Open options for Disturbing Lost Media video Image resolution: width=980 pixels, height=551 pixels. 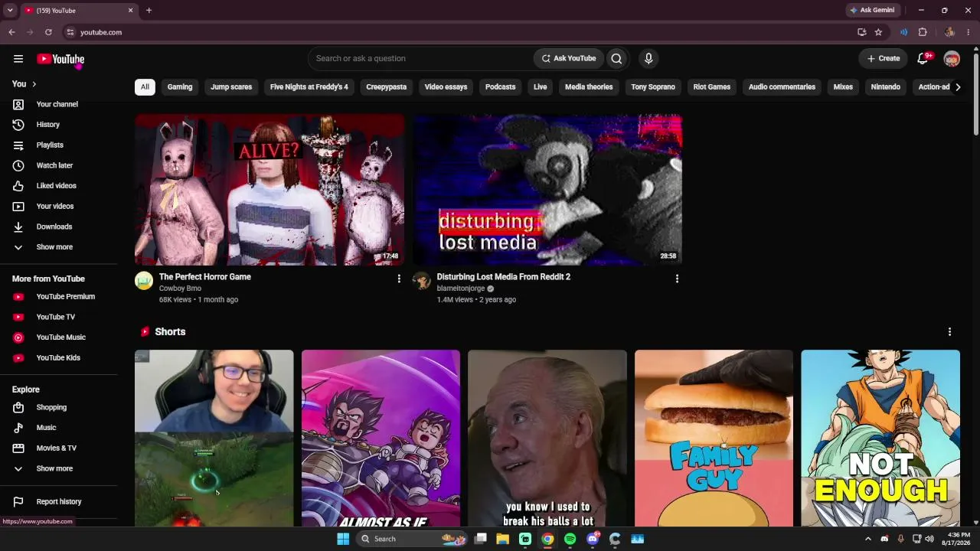(677, 279)
